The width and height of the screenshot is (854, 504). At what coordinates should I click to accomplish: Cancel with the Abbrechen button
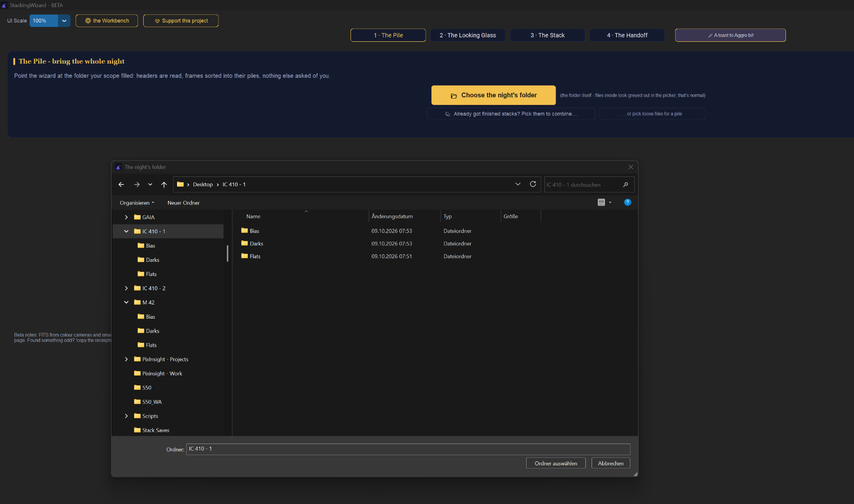point(611,463)
